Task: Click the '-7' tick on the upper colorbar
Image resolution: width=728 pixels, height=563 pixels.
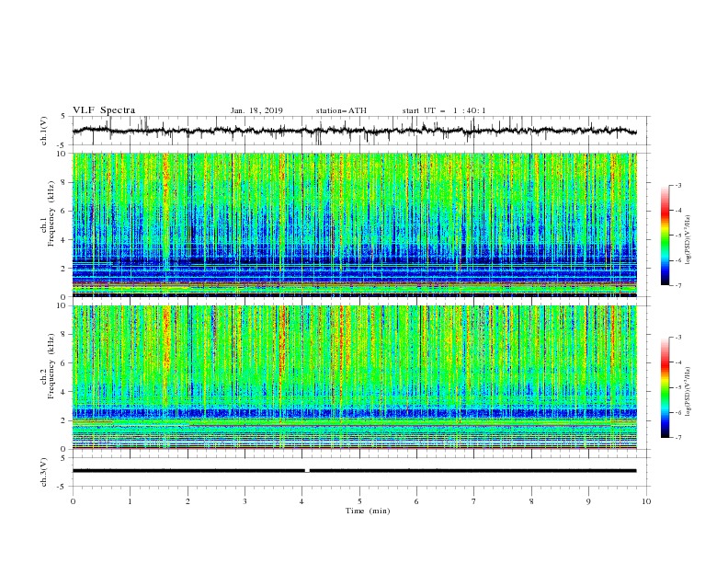Action: point(677,285)
